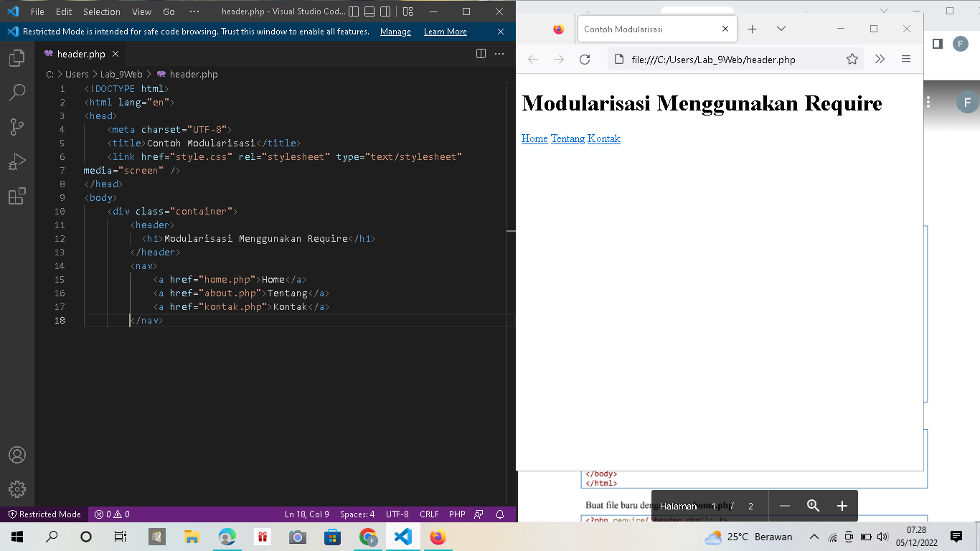Click Users in the breadcrumb path

pos(77,74)
